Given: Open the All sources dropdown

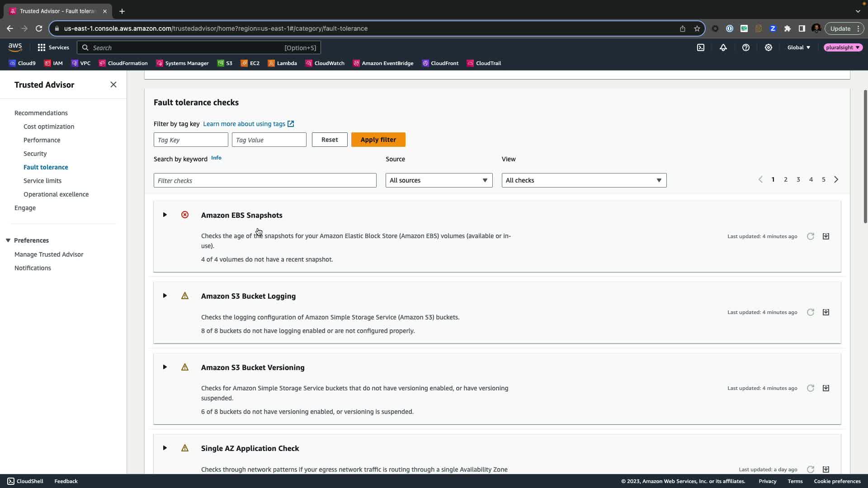Looking at the screenshot, I should click(x=439, y=180).
